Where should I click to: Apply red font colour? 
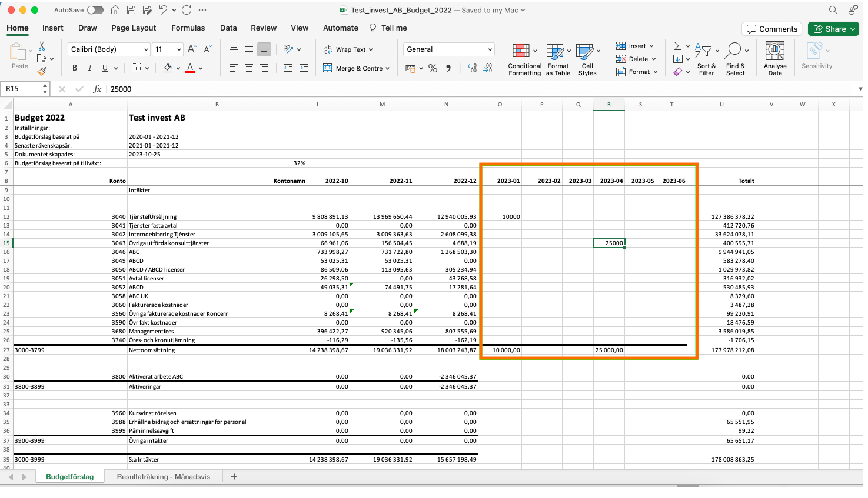[190, 68]
